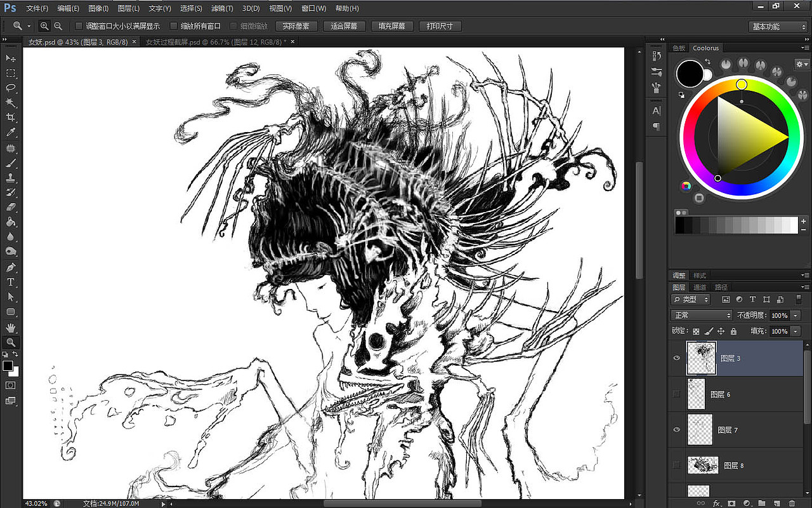Open the 不透明度 slider dropdown arrow
Image resolution: width=812 pixels, height=508 pixels.
tap(797, 316)
